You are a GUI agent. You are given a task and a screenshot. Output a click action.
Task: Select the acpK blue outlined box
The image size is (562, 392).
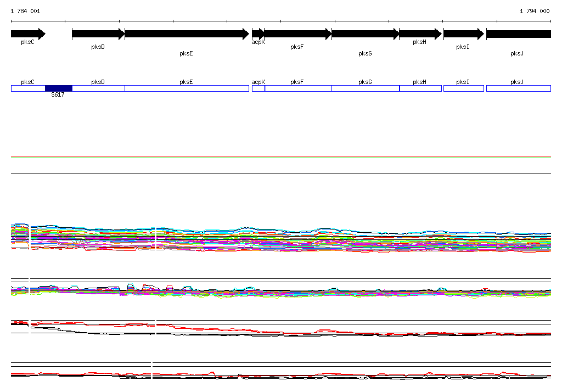coord(258,88)
